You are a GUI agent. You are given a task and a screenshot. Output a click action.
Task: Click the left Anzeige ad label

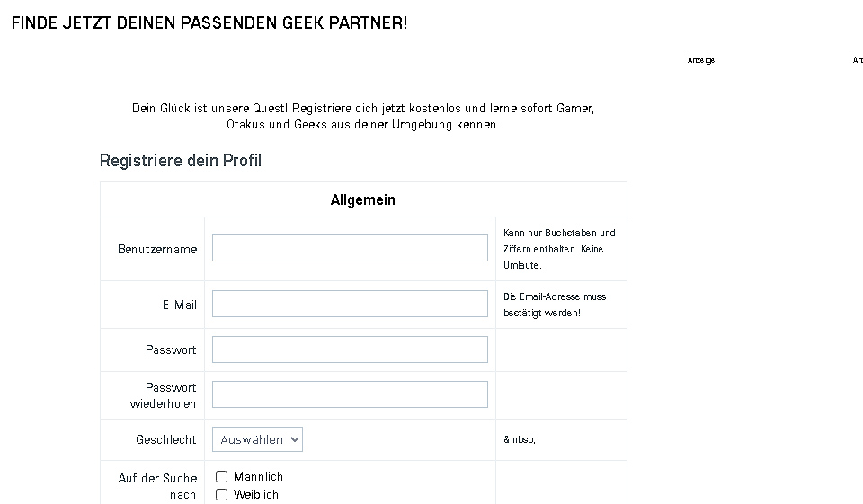(x=701, y=60)
